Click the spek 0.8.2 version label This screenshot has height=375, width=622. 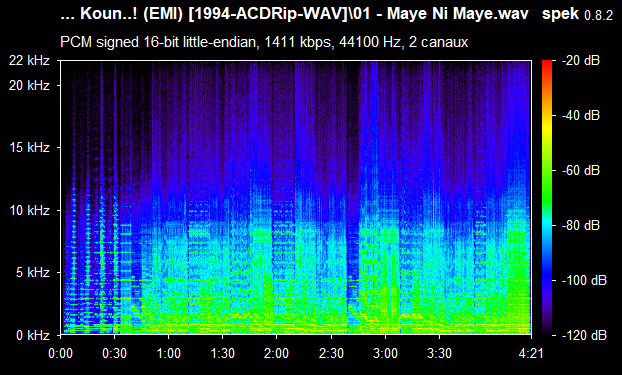(x=577, y=14)
